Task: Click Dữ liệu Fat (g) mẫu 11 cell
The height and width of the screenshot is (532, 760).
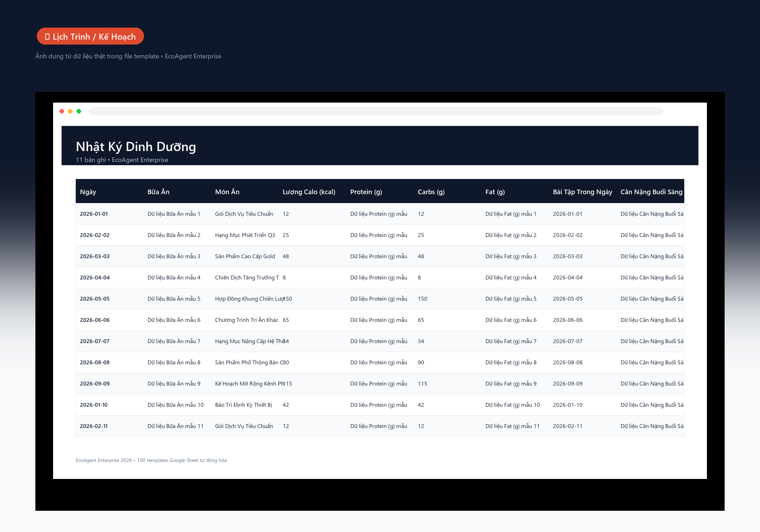Action: [x=513, y=426]
